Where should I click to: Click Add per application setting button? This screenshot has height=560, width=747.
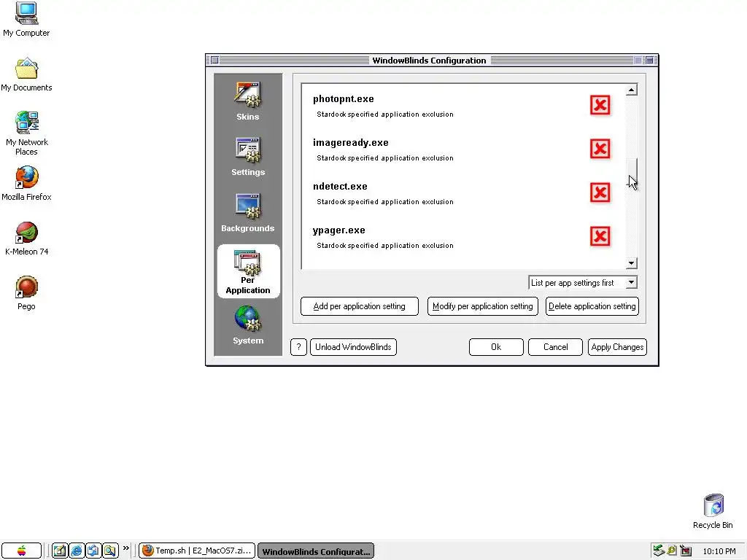pos(360,306)
